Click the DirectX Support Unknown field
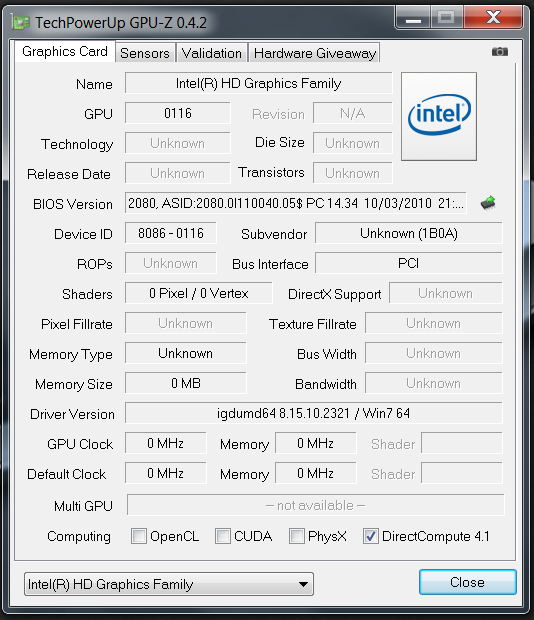 click(445, 293)
